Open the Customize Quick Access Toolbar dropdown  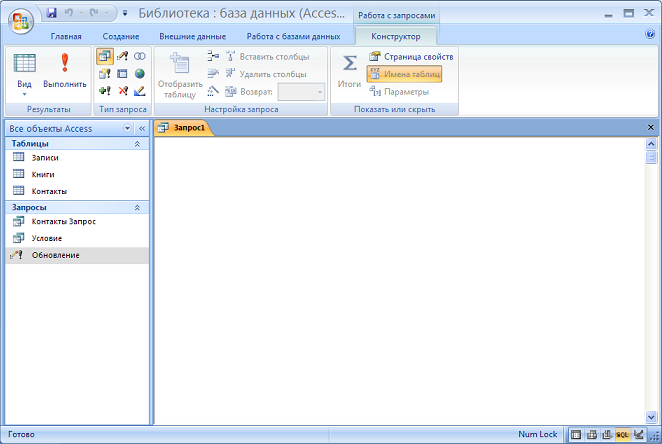point(125,14)
